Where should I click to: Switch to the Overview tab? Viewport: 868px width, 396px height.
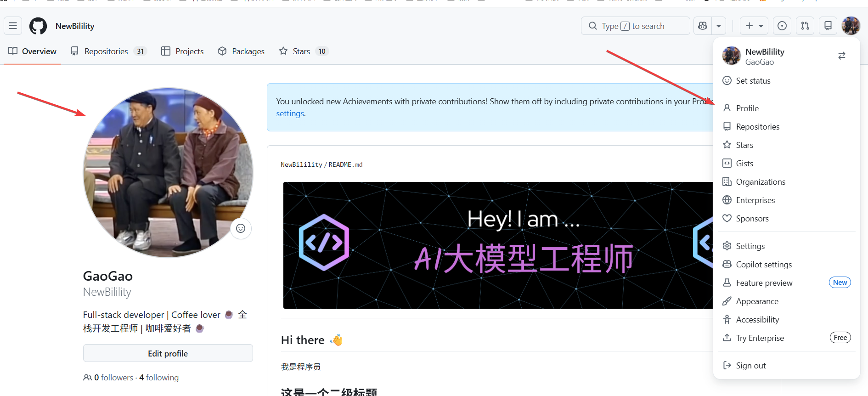coord(33,51)
